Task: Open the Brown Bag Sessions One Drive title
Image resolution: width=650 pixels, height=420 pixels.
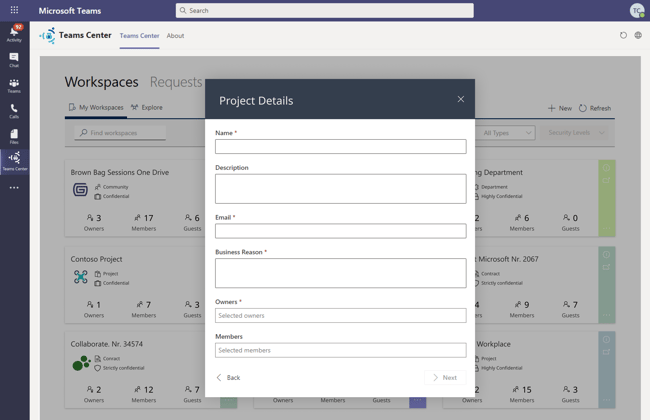Action: pyautogui.click(x=120, y=172)
